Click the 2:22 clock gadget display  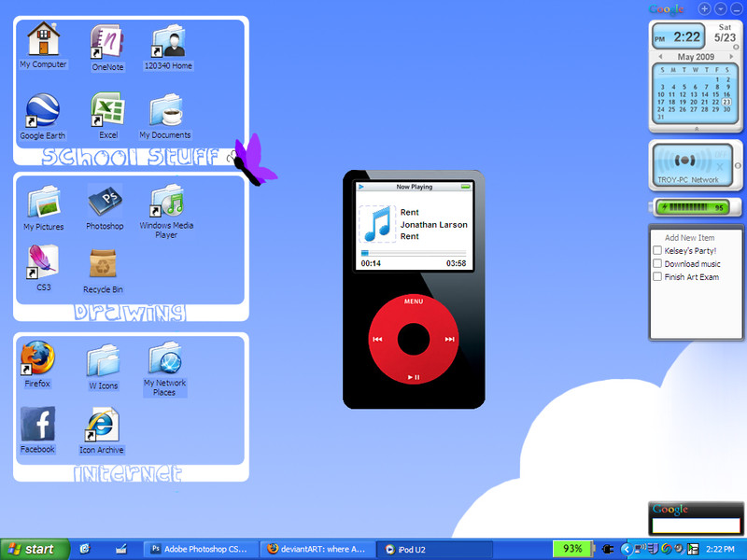click(x=679, y=37)
